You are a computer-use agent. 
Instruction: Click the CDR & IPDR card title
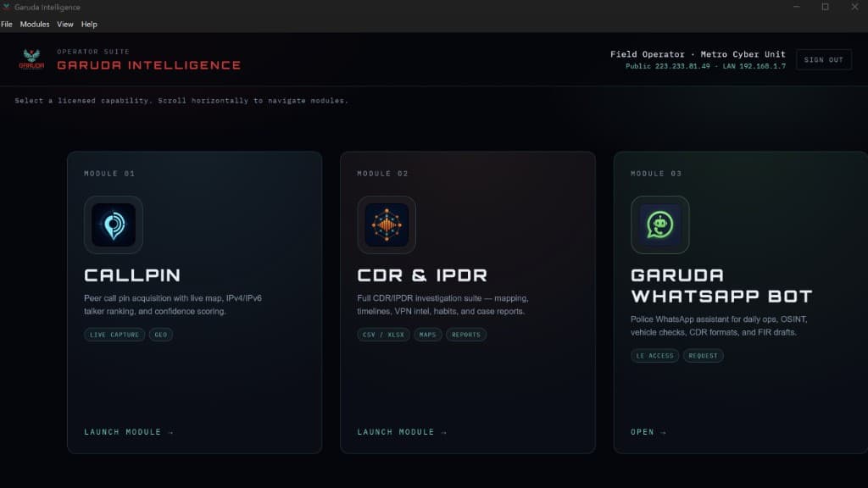[422, 275]
